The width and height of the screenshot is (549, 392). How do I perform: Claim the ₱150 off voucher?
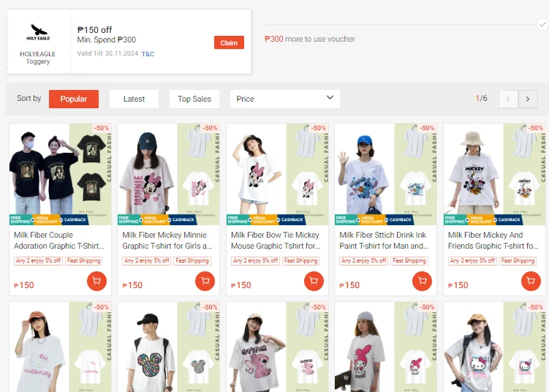(229, 42)
